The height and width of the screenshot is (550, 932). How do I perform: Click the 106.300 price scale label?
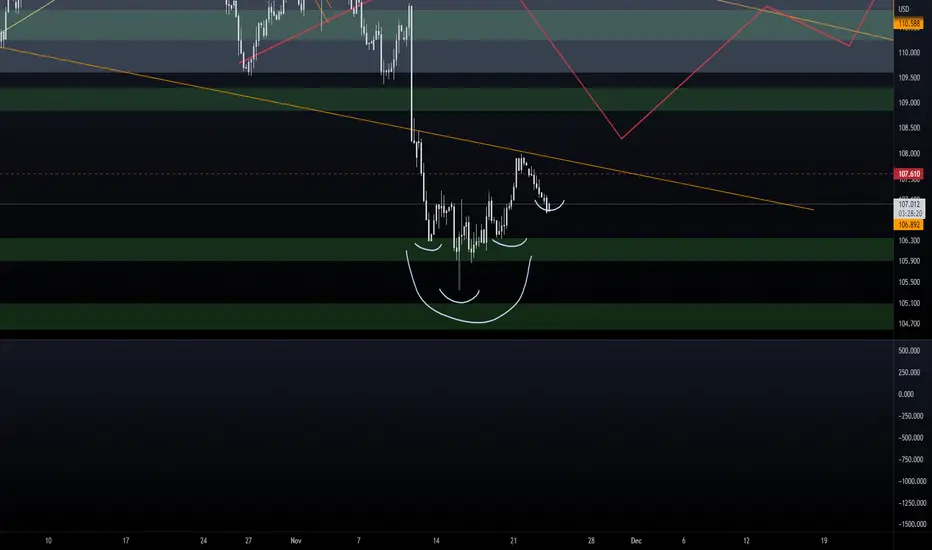(x=909, y=241)
